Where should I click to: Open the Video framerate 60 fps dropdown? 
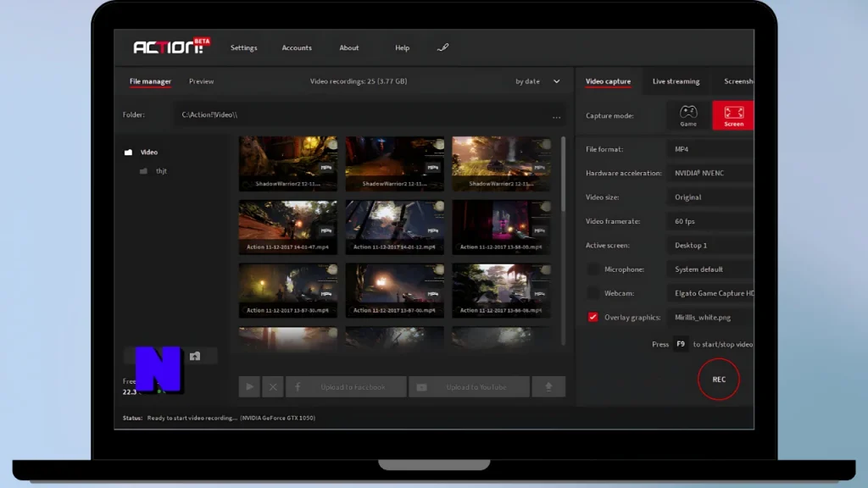click(x=711, y=221)
